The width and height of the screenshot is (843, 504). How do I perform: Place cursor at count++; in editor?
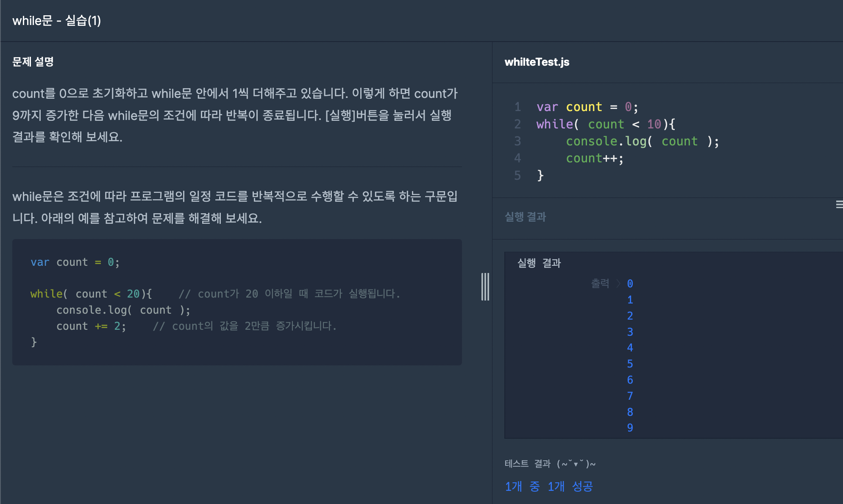[x=595, y=159]
